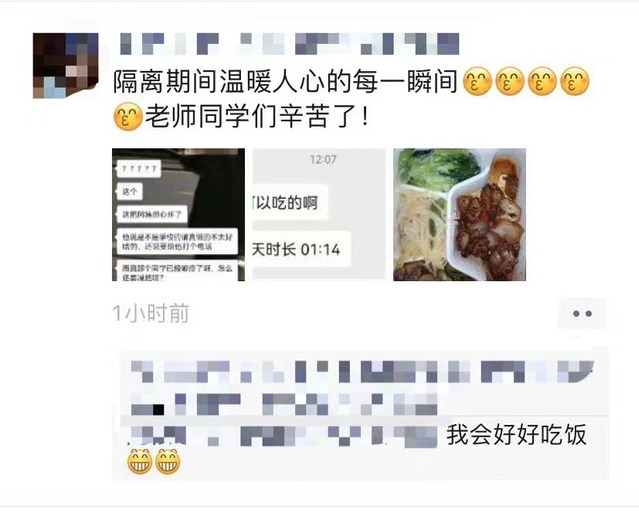
Task: Open the 12:07 chat screenshot thumbnail
Action: tap(319, 214)
